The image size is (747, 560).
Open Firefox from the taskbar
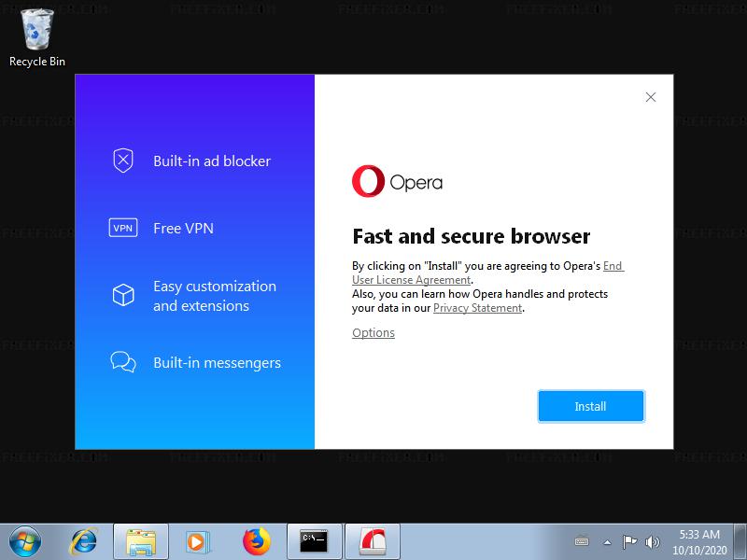click(x=255, y=540)
